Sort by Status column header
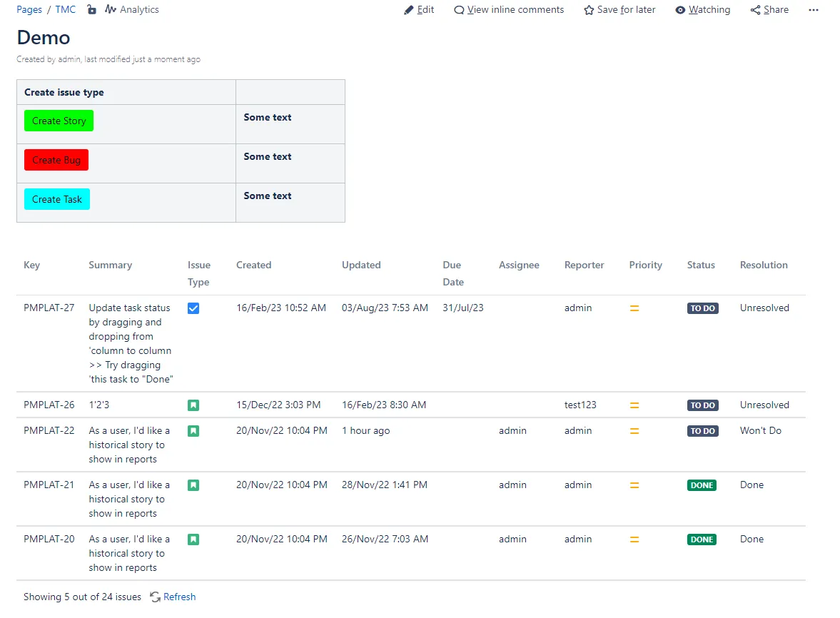Viewport: 840px width, 618px height. [701, 265]
